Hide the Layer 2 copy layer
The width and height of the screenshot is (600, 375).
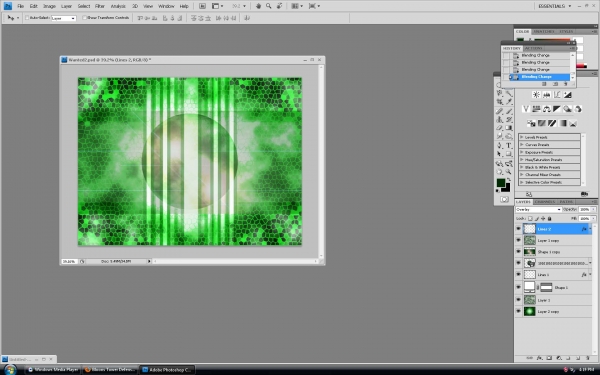(518, 311)
